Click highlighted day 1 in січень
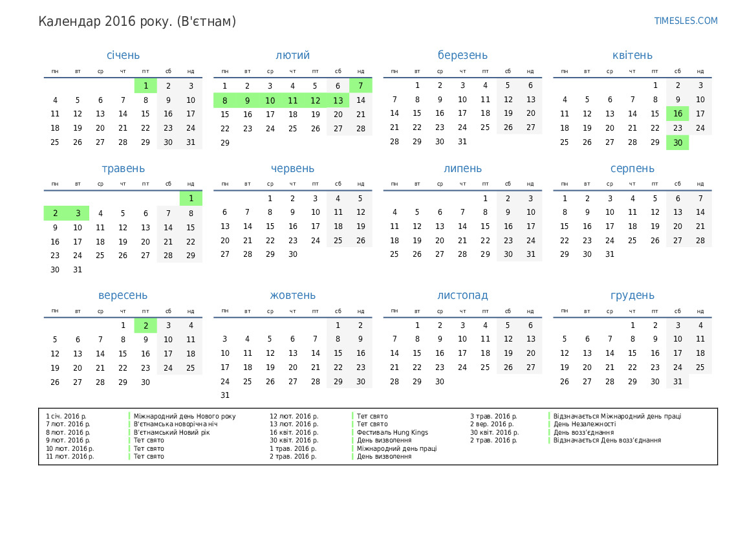This screenshot has width=756, height=535. pyautogui.click(x=146, y=86)
